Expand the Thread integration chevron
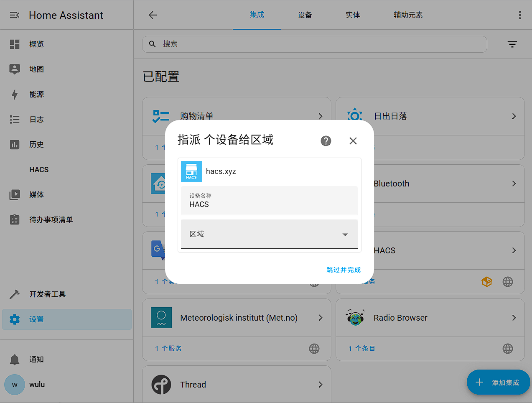The image size is (532, 403). click(321, 385)
